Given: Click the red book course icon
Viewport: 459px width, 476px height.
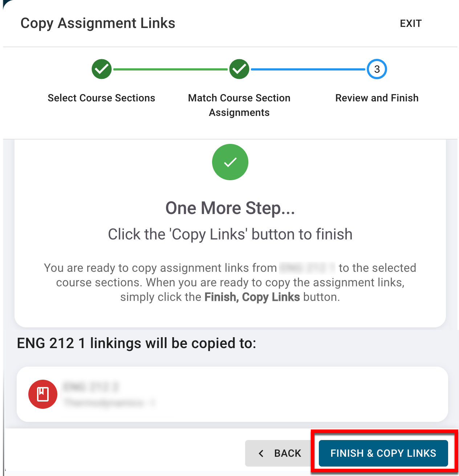Looking at the screenshot, I should pyautogui.click(x=43, y=394).
